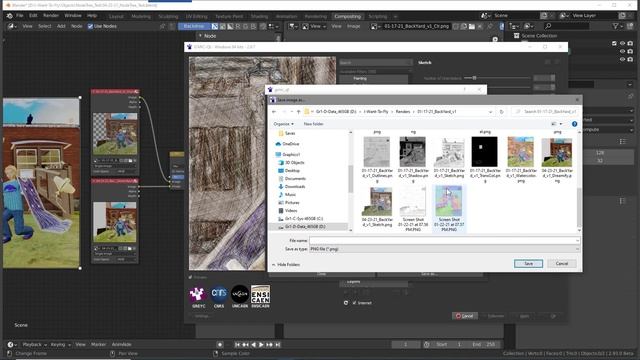
Task: Open the Image menu in image editor
Action: tap(353, 26)
